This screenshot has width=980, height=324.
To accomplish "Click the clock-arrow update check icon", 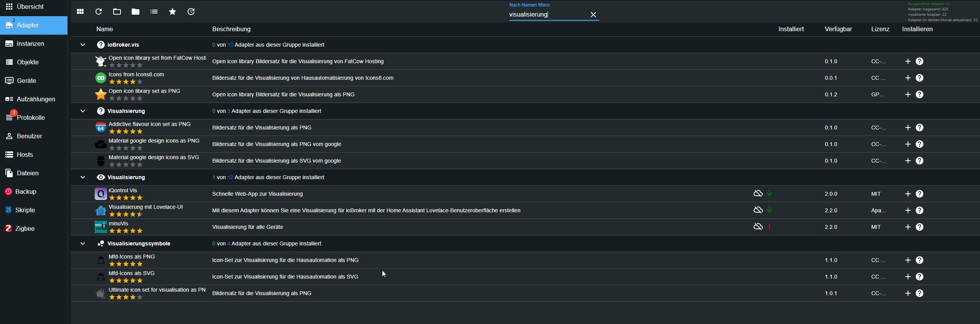I will 191,12.
